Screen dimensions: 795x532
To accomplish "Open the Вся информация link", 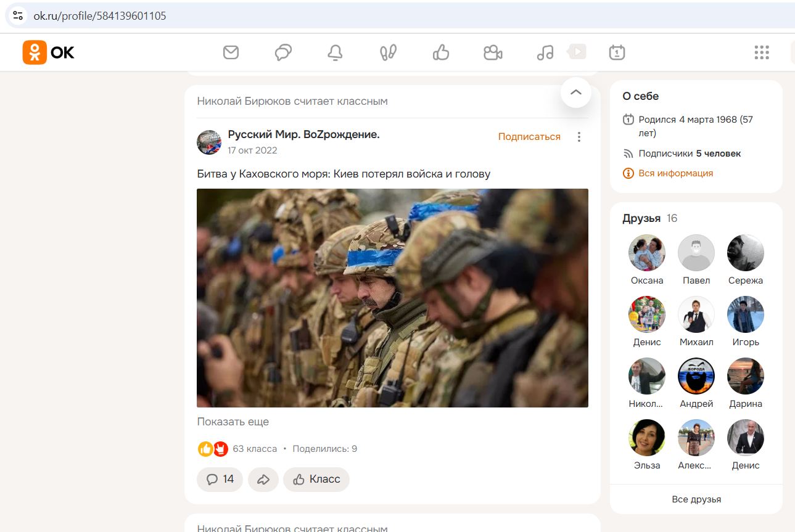I will [675, 173].
